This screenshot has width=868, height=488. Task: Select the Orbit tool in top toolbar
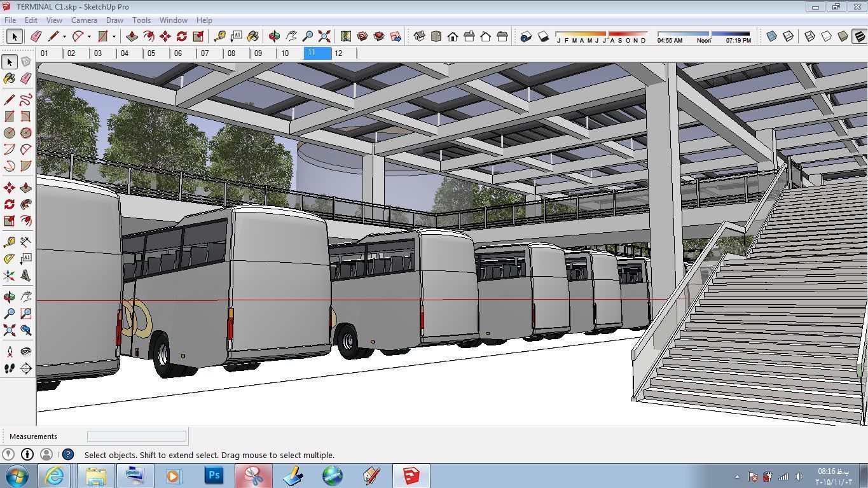pyautogui.click(x=275, y=36)
